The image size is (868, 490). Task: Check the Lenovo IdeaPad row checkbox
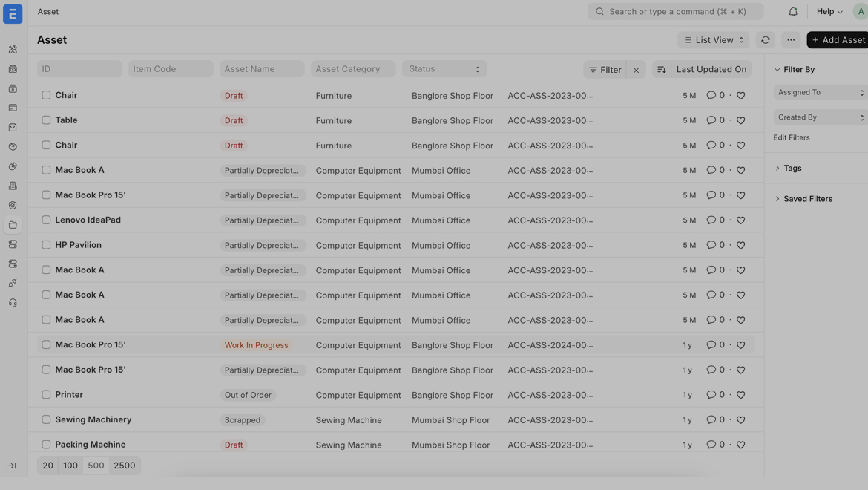[46, 220]
